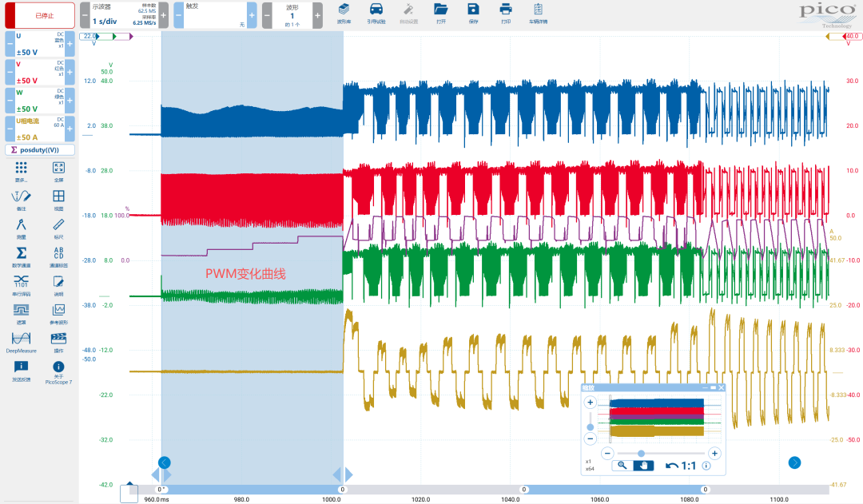Open the trigger (触发) settings panel

(x=215, y=15)
